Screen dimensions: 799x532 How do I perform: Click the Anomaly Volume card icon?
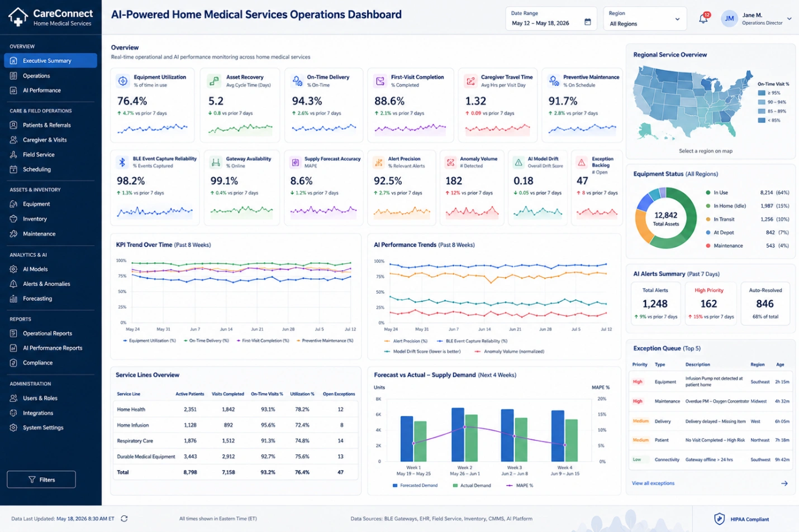(450, 162)
